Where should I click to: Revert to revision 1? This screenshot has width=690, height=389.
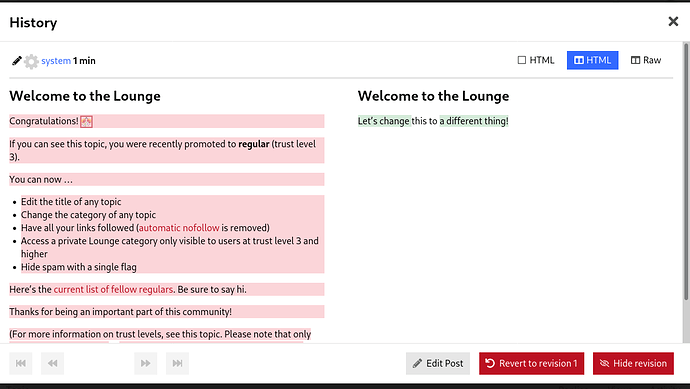click(532, 363)
